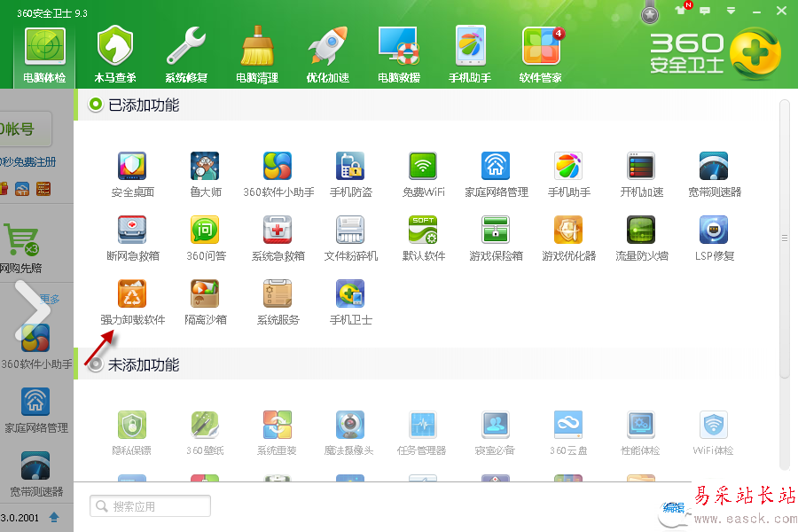The width and height of the screenshot is (798, 532).
Task: Open the feedback message icon in title bar
Action: point(705,10)
